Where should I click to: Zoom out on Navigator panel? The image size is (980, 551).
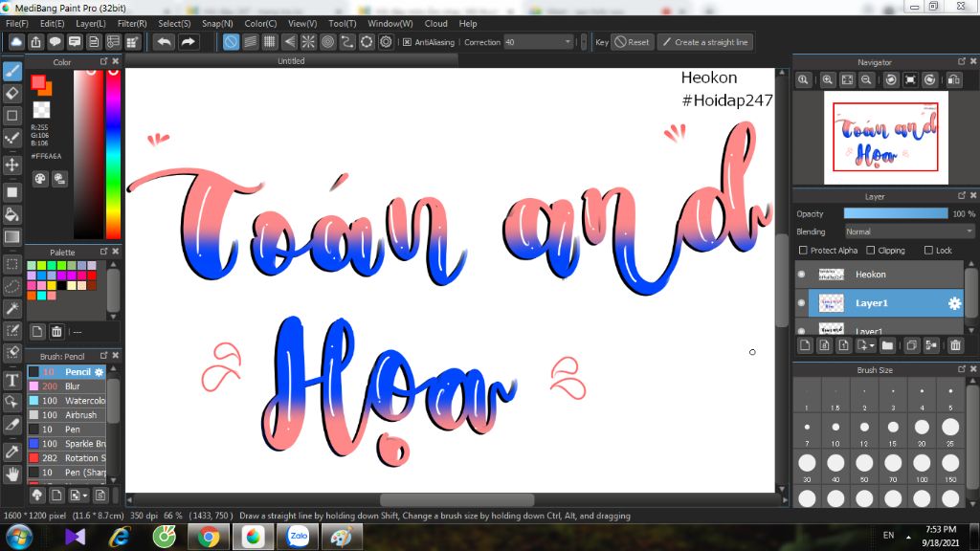click(x=866, y=80)
